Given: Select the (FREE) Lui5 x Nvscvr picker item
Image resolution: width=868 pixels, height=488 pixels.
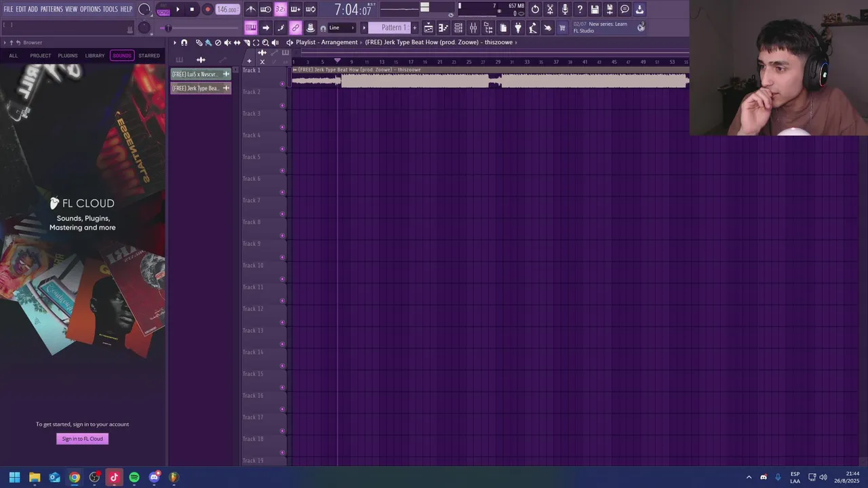Looking at the screenshot, I should click(201, 74).
